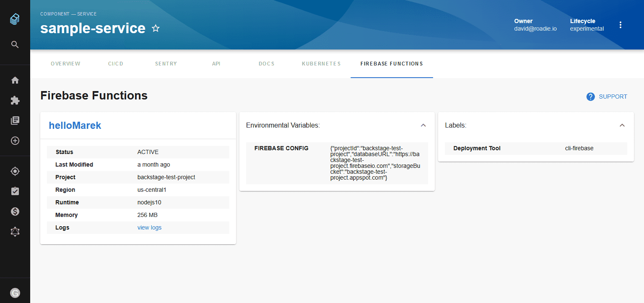Click the user avatar G icon

point(15,293)
